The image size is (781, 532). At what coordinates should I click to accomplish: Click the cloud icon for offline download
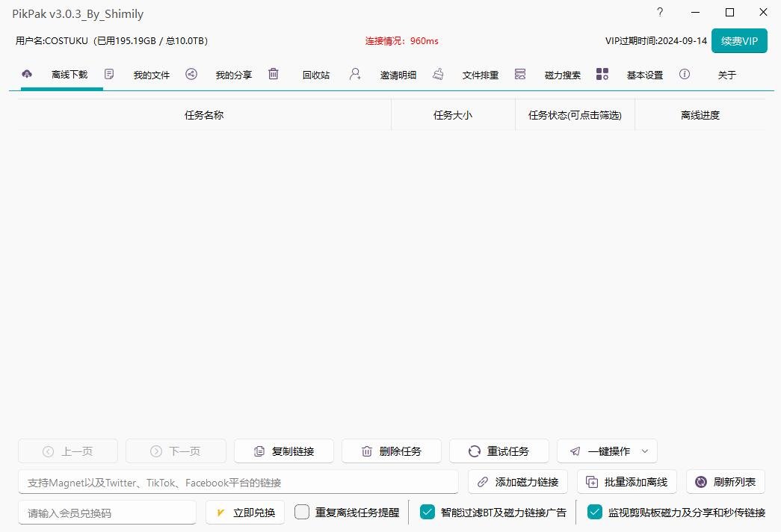point(27,74)
